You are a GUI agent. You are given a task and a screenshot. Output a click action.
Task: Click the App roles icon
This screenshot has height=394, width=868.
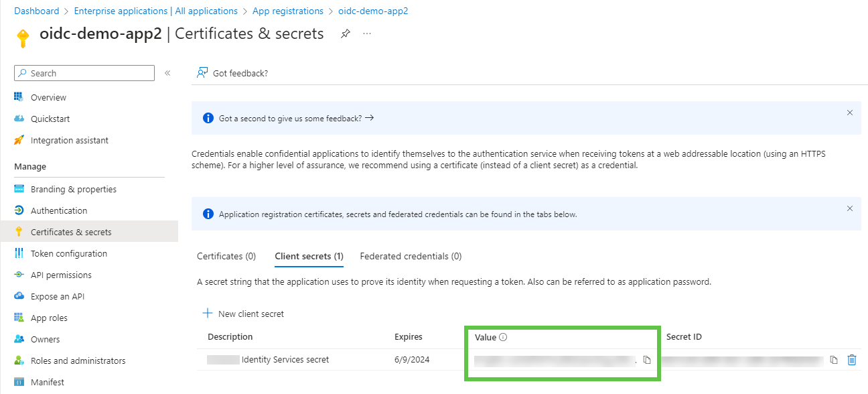coord(19,318)
